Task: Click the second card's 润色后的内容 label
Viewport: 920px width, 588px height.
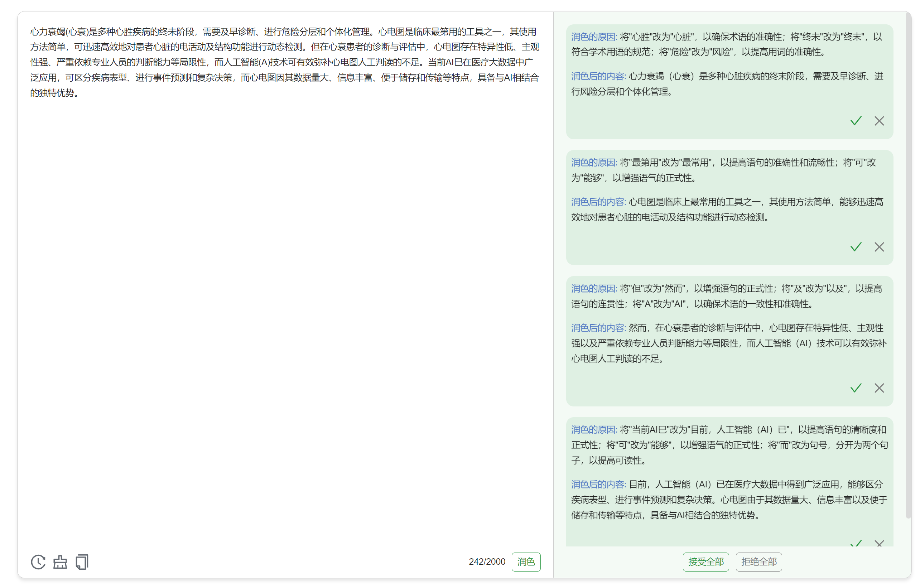Action: 598,202
